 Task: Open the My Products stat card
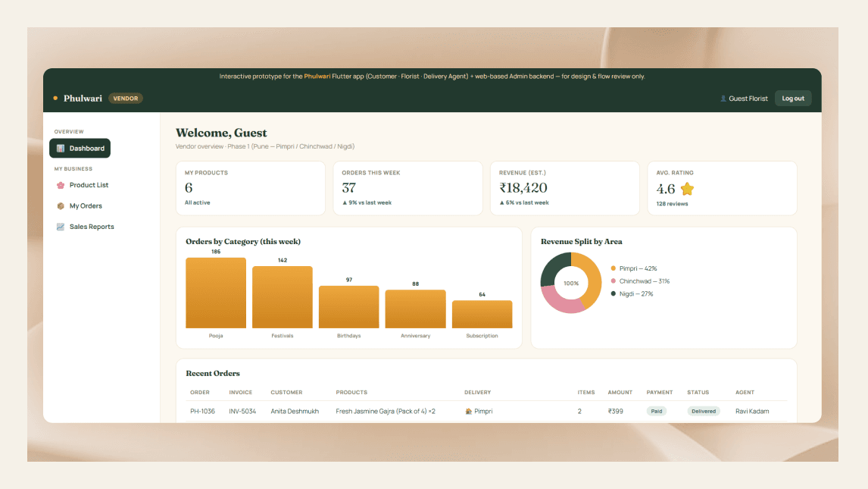pos(251,188)
